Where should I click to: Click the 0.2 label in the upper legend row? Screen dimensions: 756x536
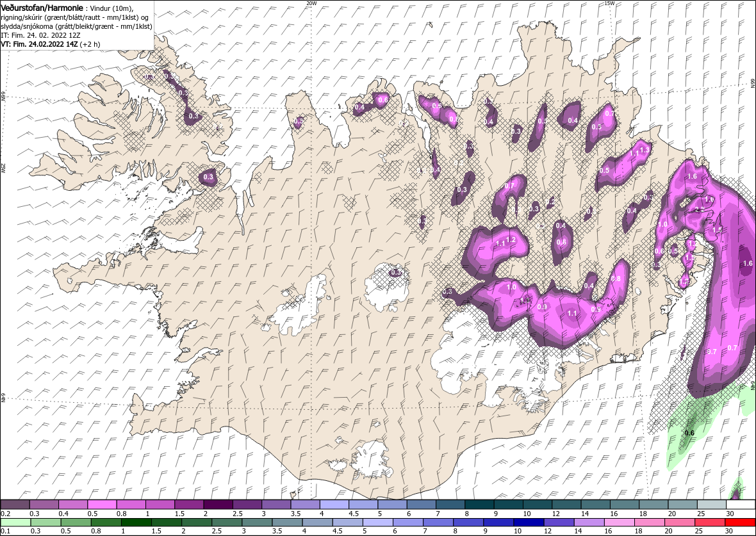point(6,514)
